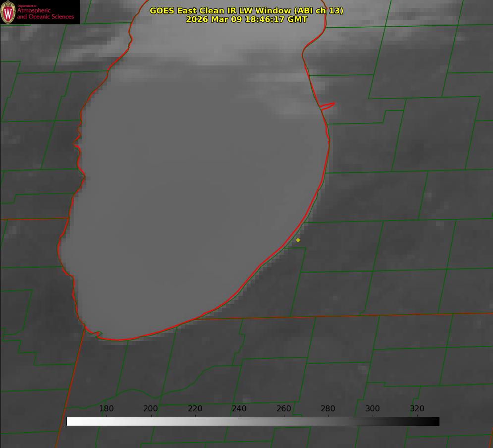Viewport: 493px width, 448px height.
Task: Click the 320 label on the colorbar
Action: [417, 409]
